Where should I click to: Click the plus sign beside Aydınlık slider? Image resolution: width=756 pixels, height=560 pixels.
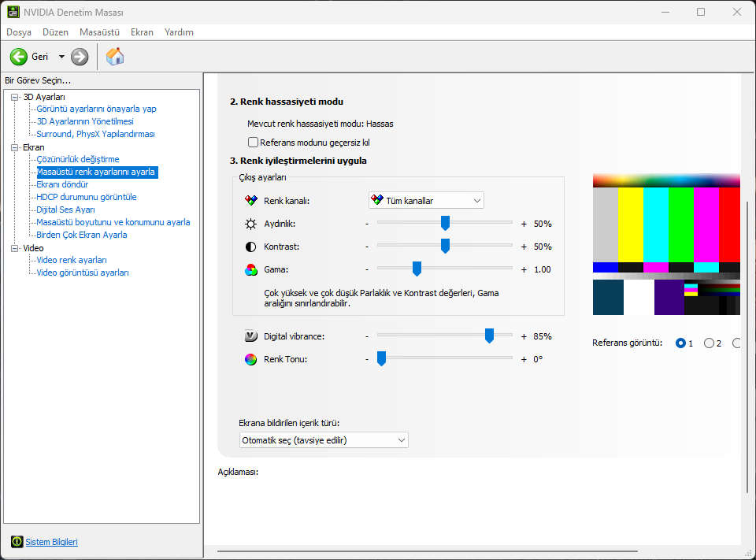524,224
